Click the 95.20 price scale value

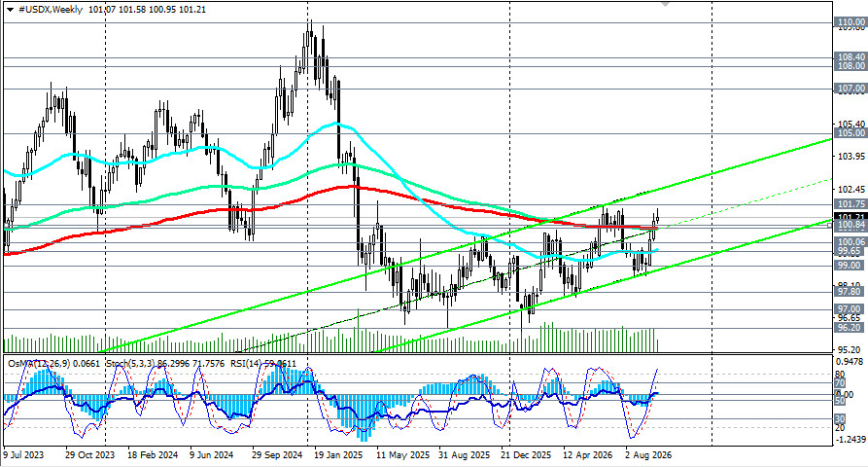click(850, 349)
